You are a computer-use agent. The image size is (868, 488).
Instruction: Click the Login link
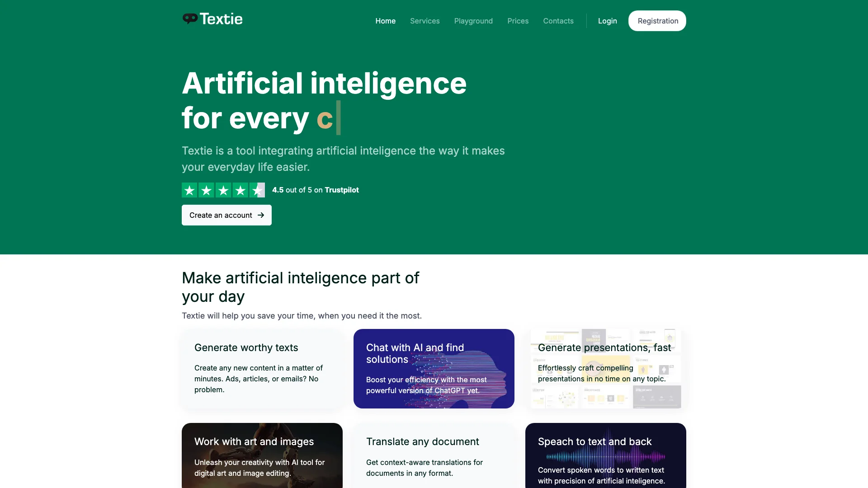pyautogui.click(x=608, y=20)
